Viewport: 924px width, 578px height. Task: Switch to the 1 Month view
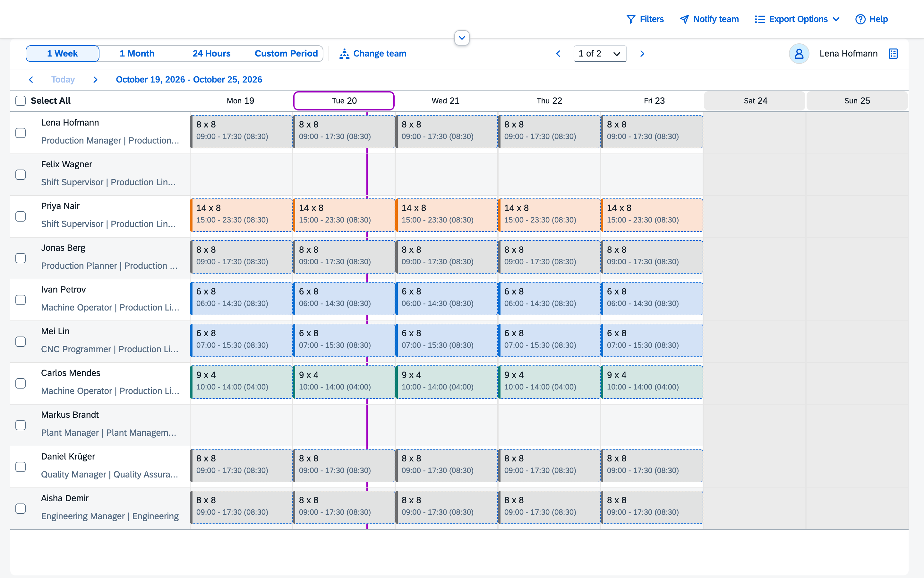pyautogui.click(x=137, y=54)
